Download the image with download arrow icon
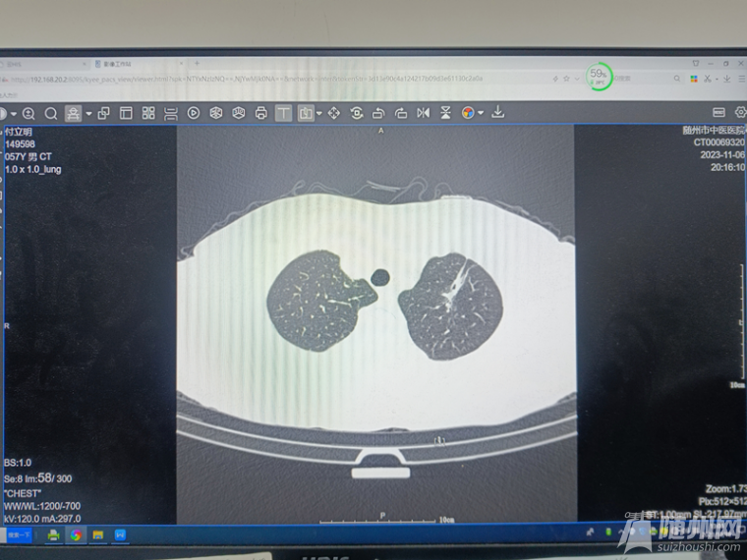This screenshot has height=560, width=747. [498, 112]
